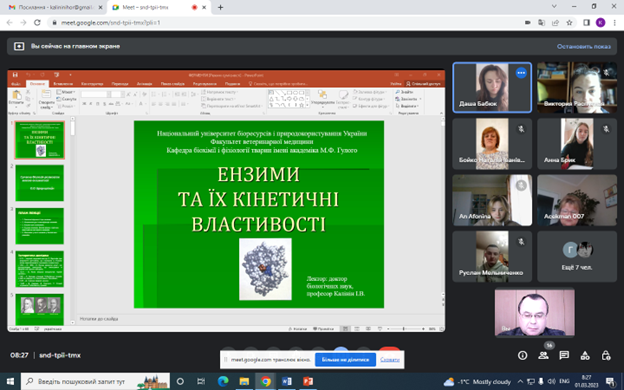Screen dimensions: 624x390
Task: Click Спільний доступ in PowerPoint
Action: coord(423,84)
